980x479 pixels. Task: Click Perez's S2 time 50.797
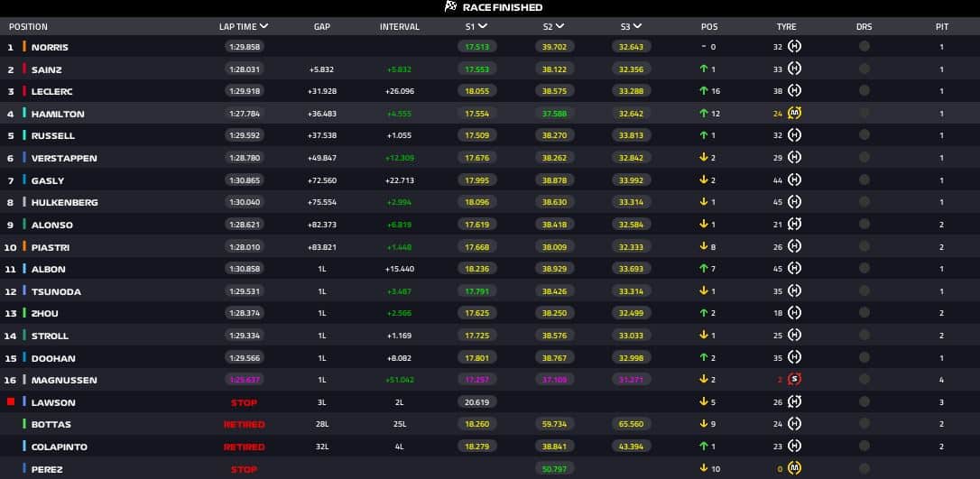click(554, 468)
